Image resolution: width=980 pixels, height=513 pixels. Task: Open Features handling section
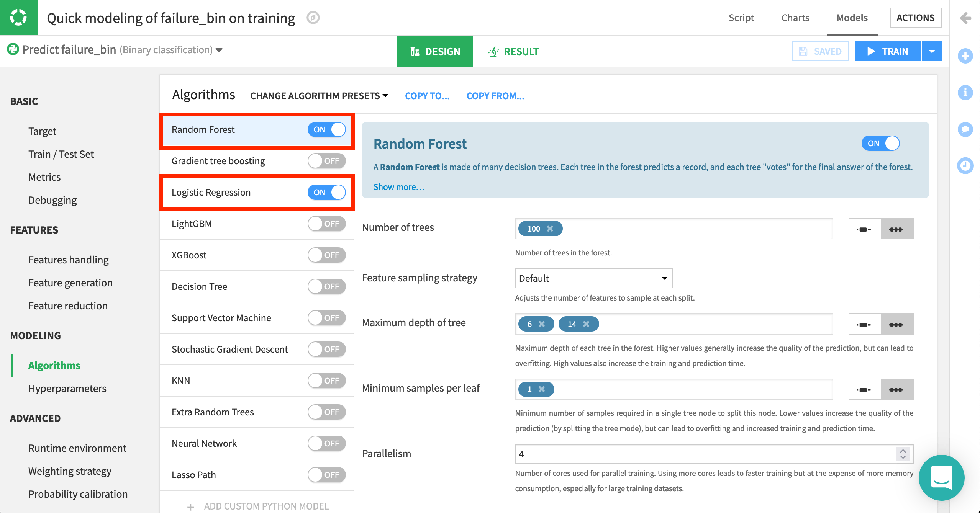point(68,260)
